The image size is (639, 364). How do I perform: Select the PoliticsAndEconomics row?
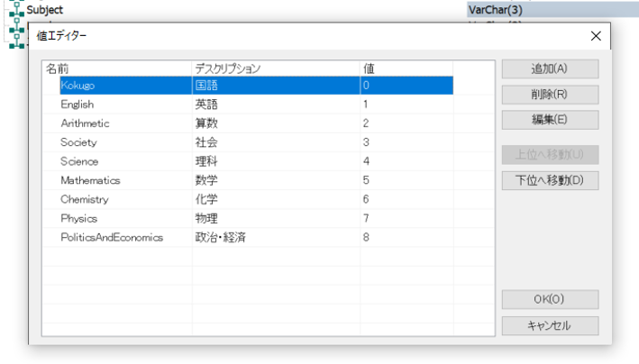[112, 237]
